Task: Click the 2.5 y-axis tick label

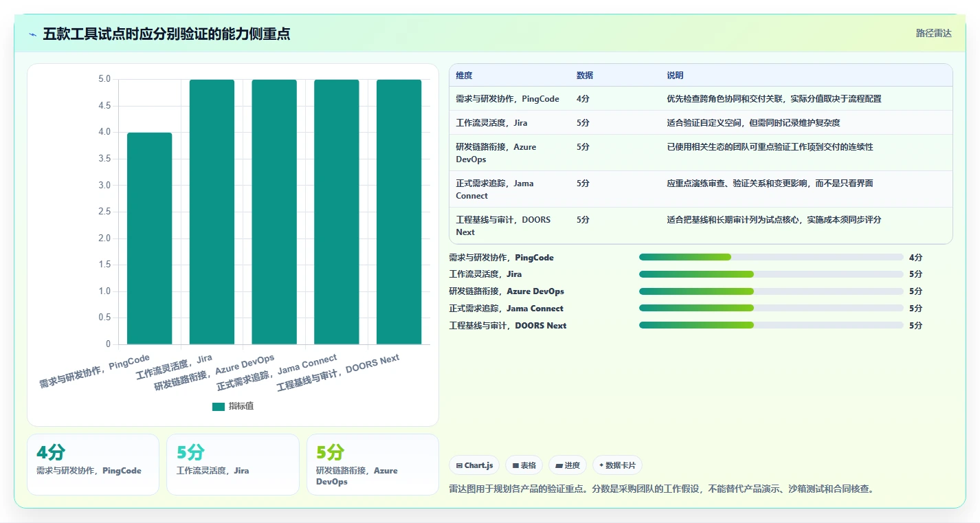Action: point(104,212)
